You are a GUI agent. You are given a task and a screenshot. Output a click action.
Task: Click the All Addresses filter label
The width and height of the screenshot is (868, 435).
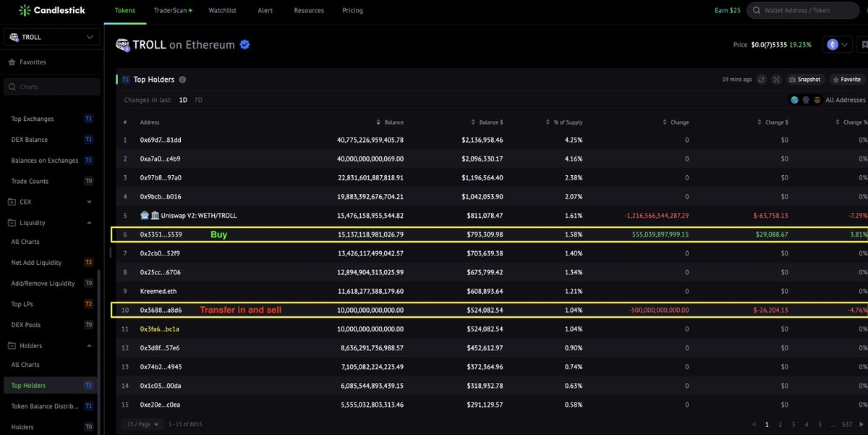pyautogui.click(x=846, y=100)
